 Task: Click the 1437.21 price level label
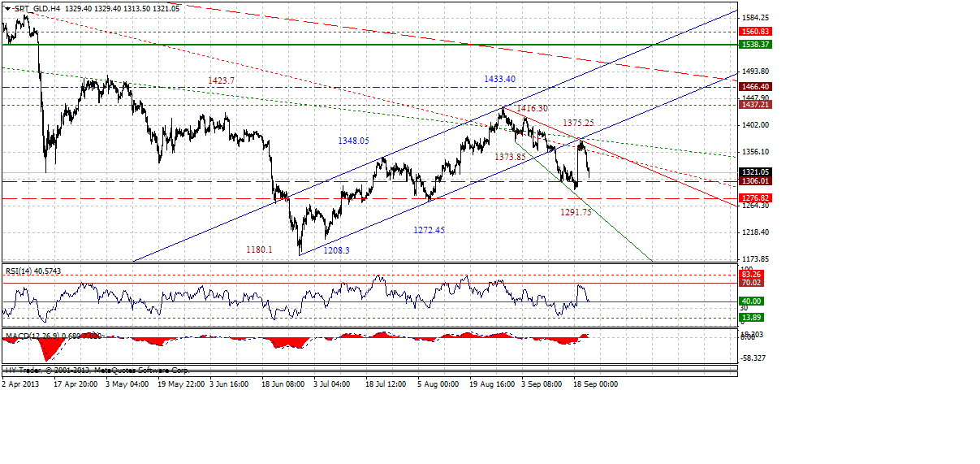tap(755, 105)
